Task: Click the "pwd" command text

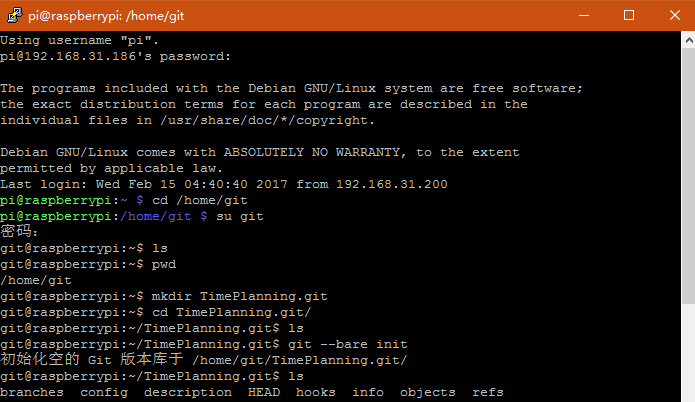Action: click(163, 264)
